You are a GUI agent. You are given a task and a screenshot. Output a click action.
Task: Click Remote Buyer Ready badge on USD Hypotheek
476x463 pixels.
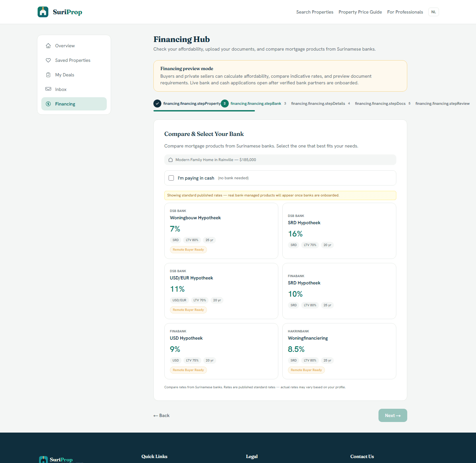click(188, 370)
